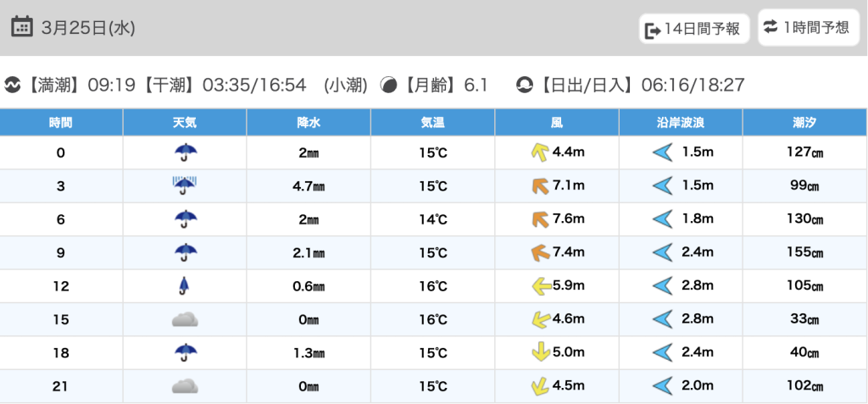868x404 pixels.
Task: Click the 4.7mm precipitation cell
Action: tap(309, 185)
